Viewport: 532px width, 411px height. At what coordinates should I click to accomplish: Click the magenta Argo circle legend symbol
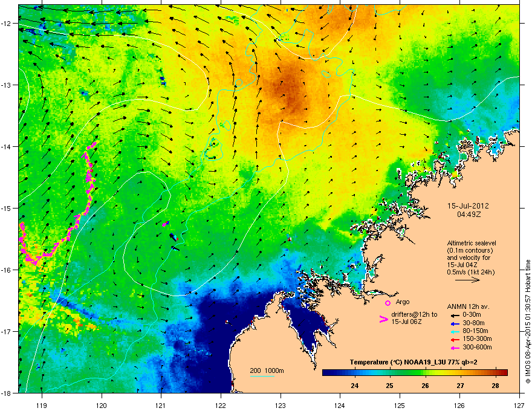coord(388,303)
